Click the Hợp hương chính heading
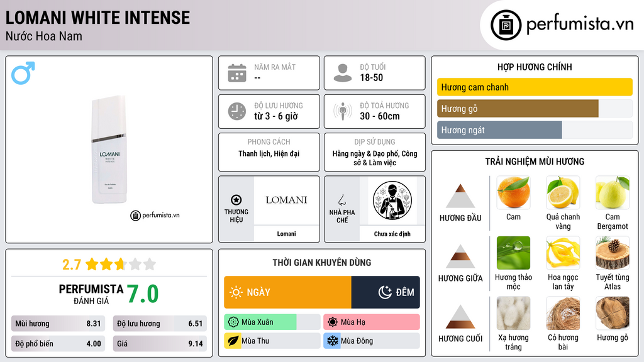Screen dimensions: 644x362 pyautogui.click(x=535, y=67)
